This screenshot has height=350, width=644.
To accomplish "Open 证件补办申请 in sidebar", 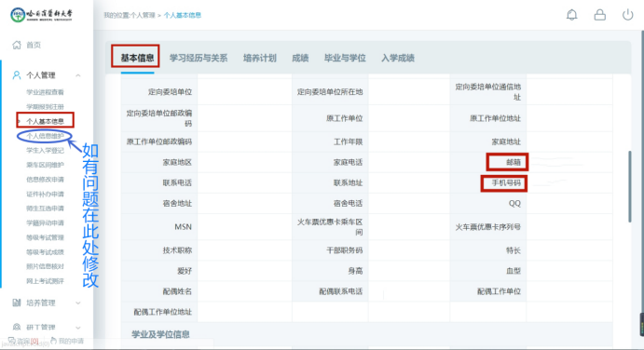I will tap(45, 194).
